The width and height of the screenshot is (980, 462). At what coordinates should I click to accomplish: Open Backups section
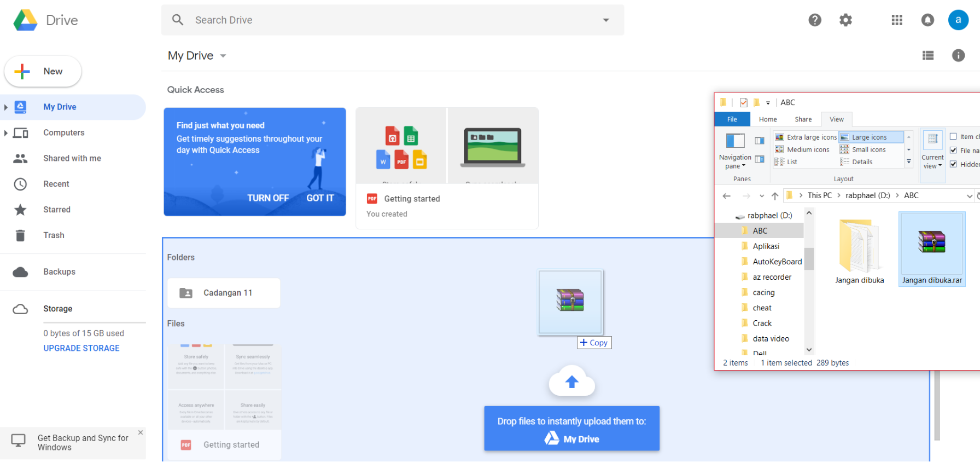59,272
